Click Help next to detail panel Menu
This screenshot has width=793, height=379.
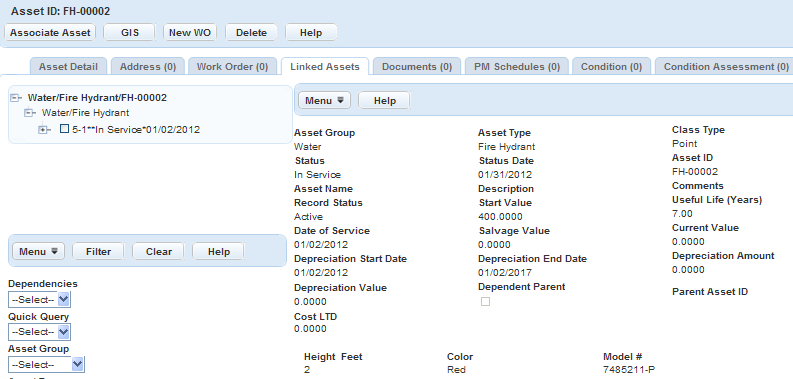384,100
